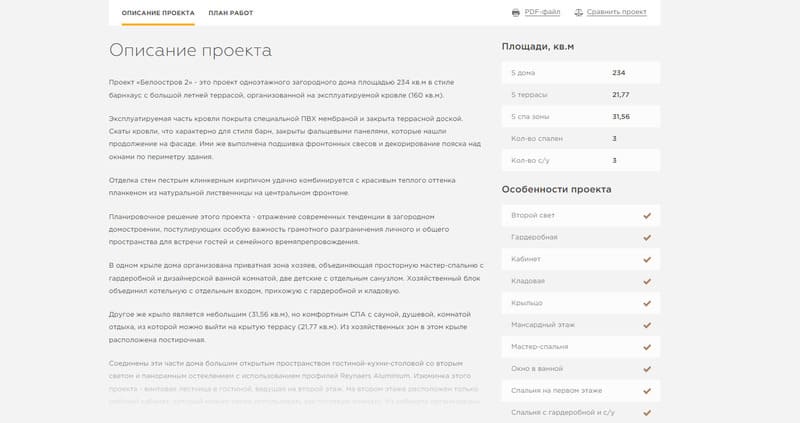The width and height of the screenshot is (800, 423).
Task: Click the Спальня с гардеробной и с/у label
Action: (x=563, y=412)
